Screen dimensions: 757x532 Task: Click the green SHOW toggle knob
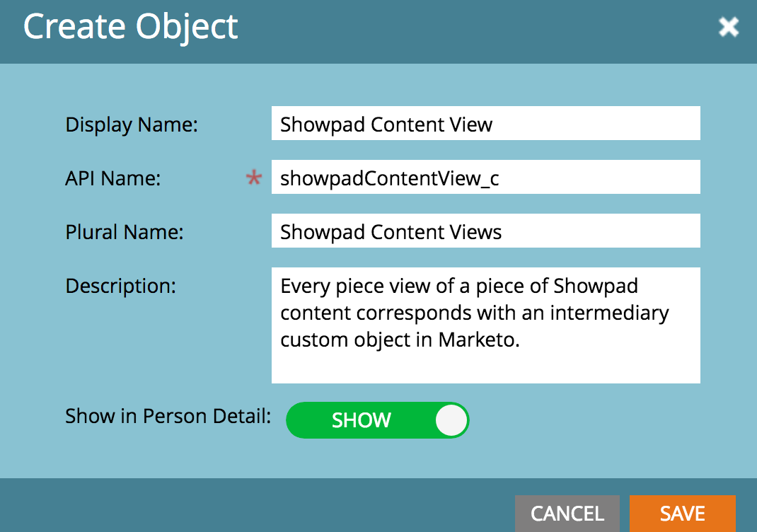coord(451,420)
